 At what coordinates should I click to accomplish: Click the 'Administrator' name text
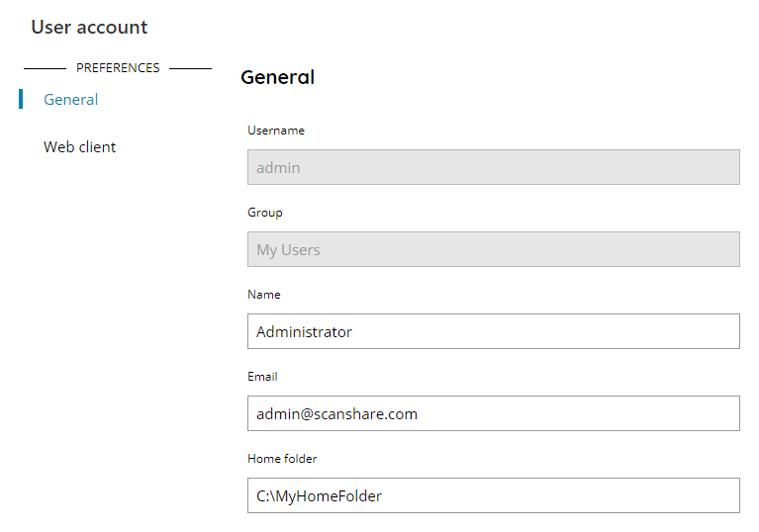(x=304, y=332)
